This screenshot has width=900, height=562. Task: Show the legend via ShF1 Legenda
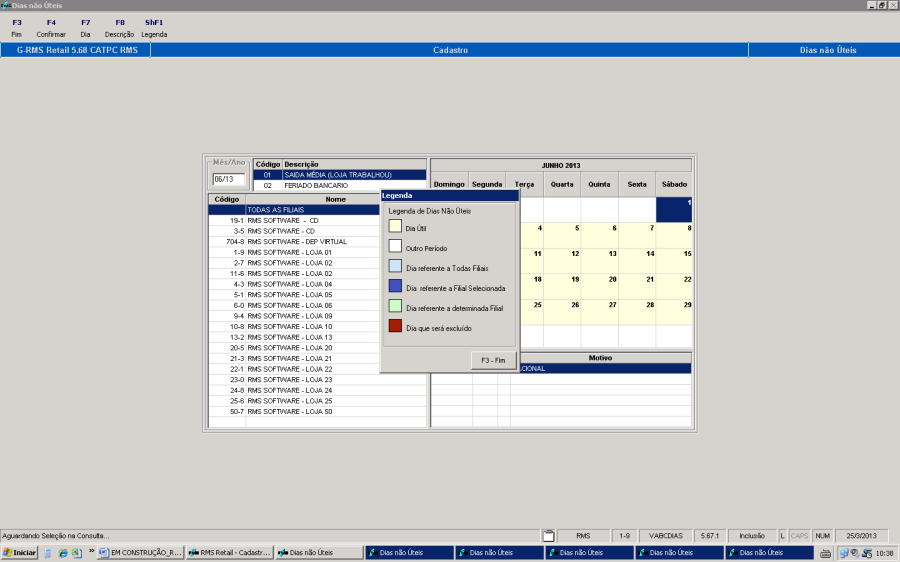click(154, 28)
